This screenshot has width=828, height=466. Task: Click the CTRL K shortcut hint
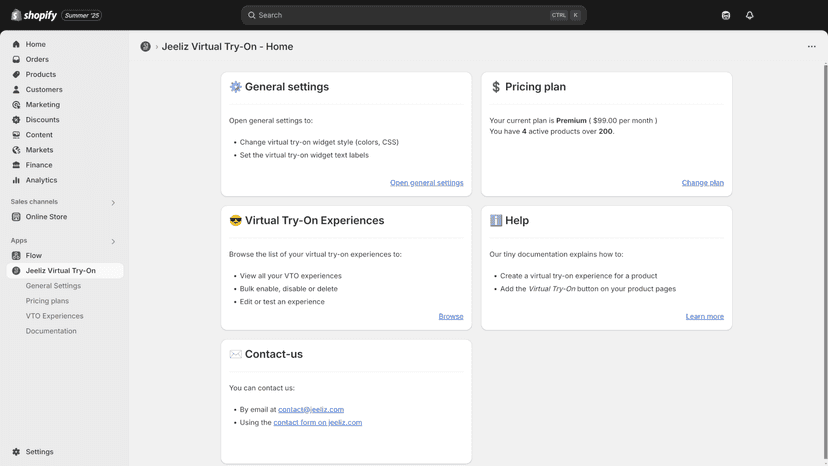(566, 15)
